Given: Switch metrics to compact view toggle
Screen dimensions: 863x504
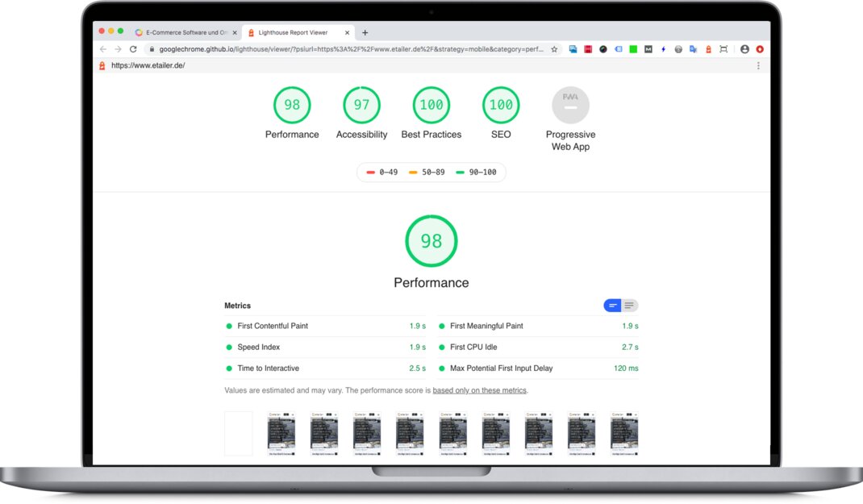Looking at the screenshot, I should click(613, 306).
